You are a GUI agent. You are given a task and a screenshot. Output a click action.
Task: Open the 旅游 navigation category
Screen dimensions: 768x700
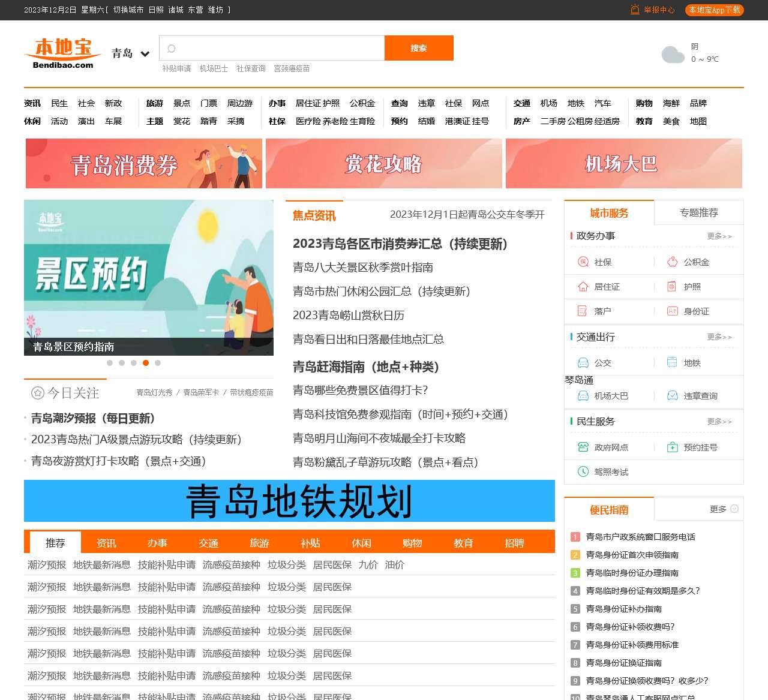(155, 103)
